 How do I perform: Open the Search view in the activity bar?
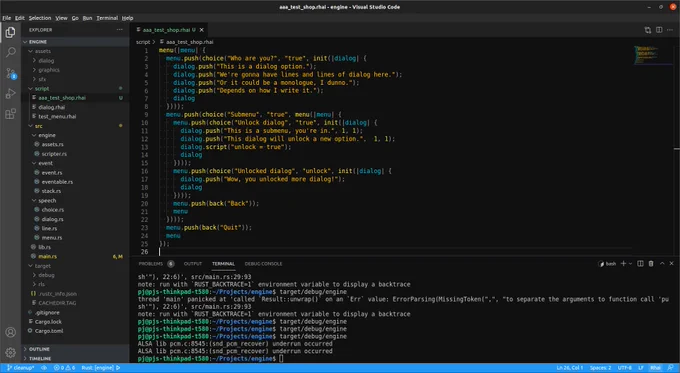[x=10, y=52]
